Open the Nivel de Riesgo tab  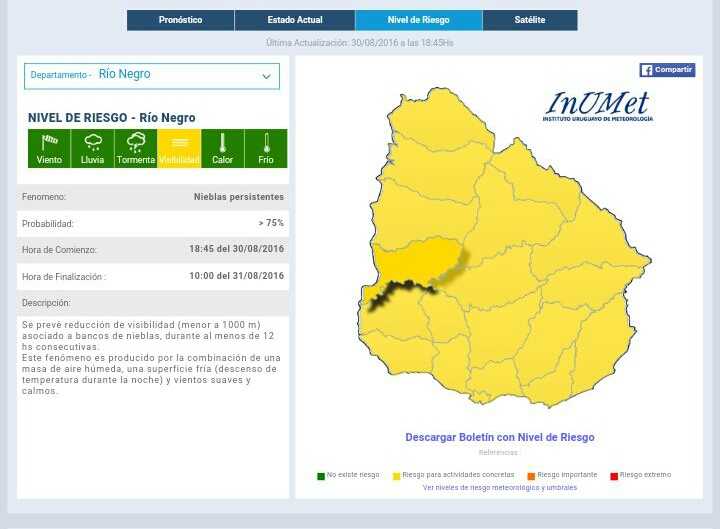(418, 20)
